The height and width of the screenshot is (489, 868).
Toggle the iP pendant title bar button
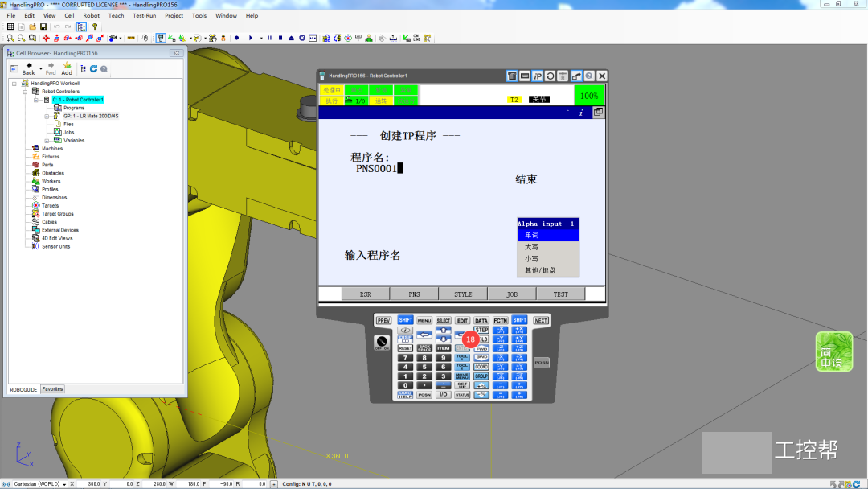[x=538, y=76]
